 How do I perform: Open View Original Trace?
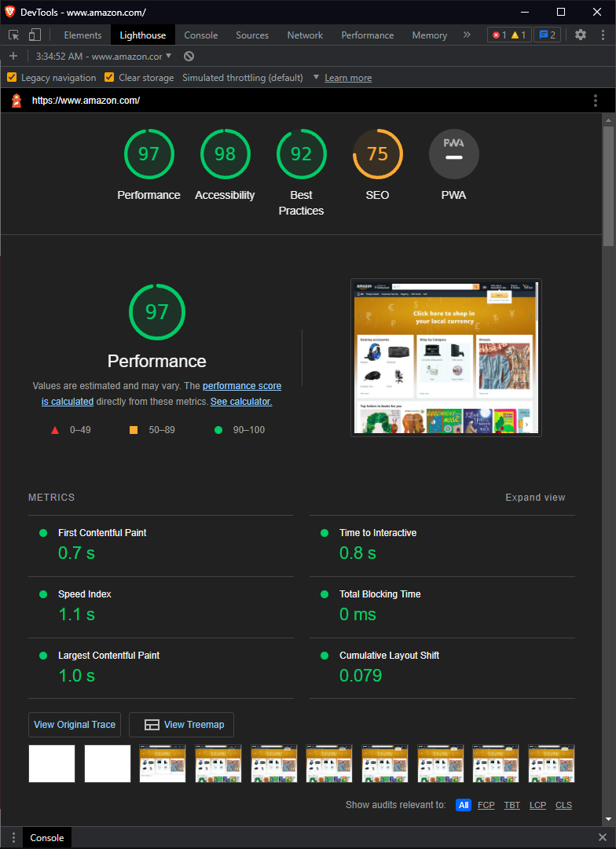[x=75, y=725]
